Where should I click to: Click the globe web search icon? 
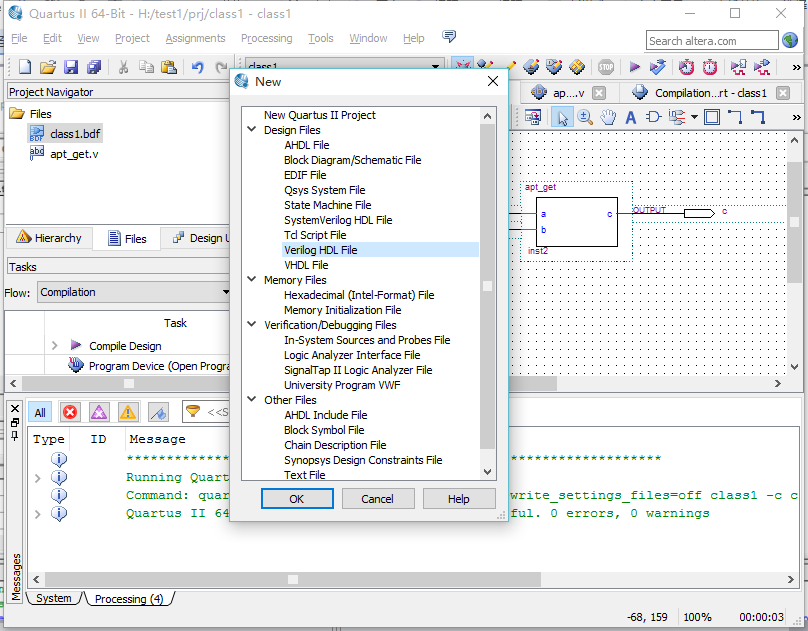[790, 40]
